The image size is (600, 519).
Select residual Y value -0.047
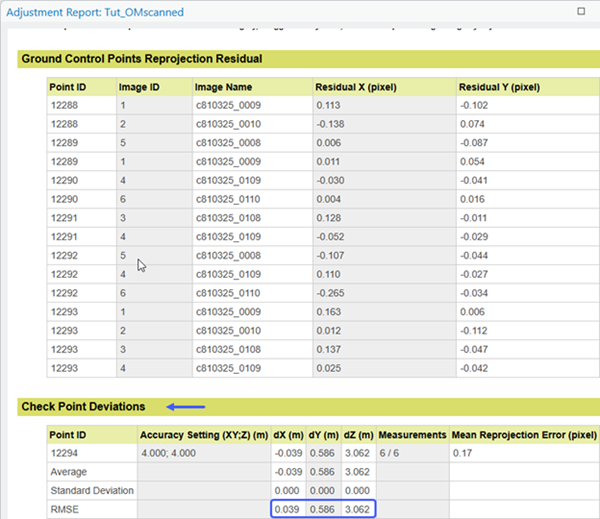[x=474, y=349]
